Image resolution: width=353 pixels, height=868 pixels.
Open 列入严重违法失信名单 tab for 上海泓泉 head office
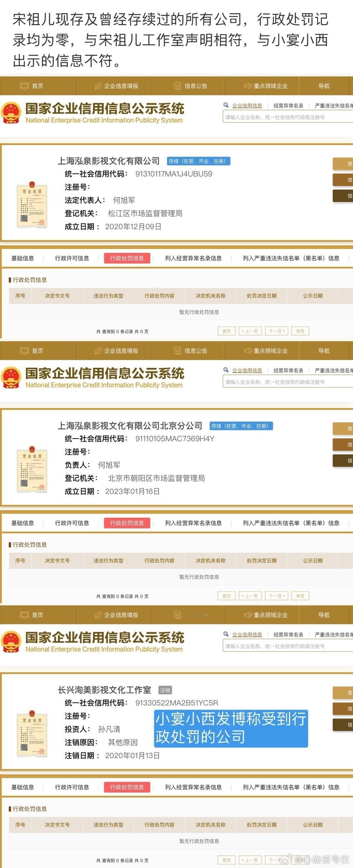(291, 258)
